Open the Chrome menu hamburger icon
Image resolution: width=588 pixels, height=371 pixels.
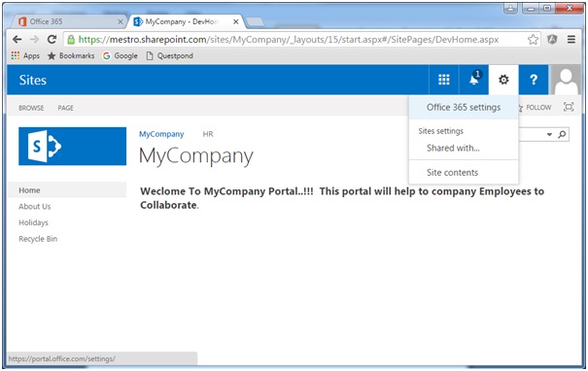point(571,40)
